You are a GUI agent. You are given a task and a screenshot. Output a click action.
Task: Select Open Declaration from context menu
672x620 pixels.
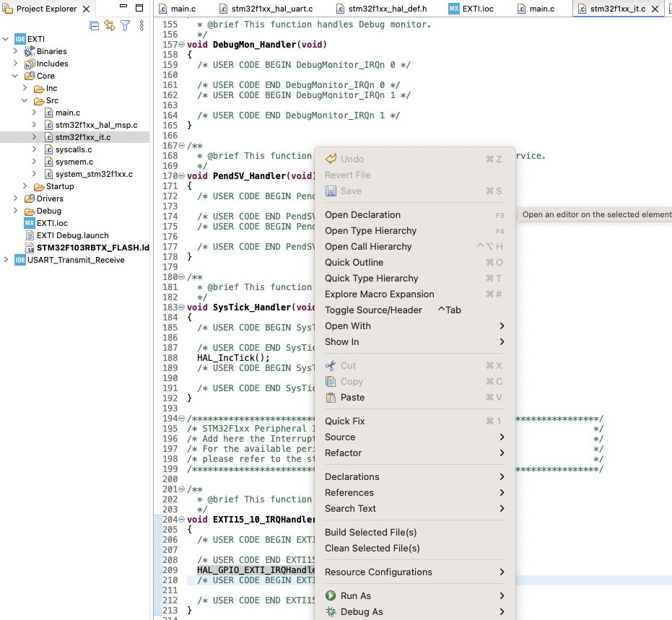tap(362, 215)
